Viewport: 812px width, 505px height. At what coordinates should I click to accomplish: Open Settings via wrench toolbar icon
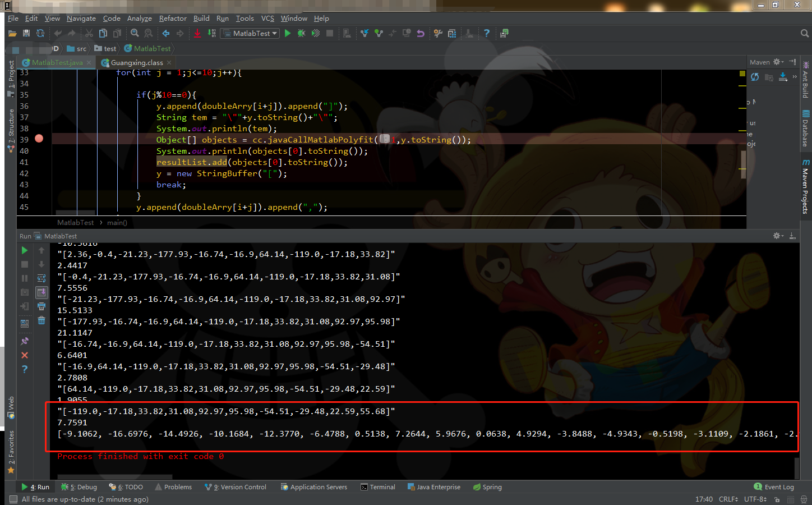[x=438, y=34]
